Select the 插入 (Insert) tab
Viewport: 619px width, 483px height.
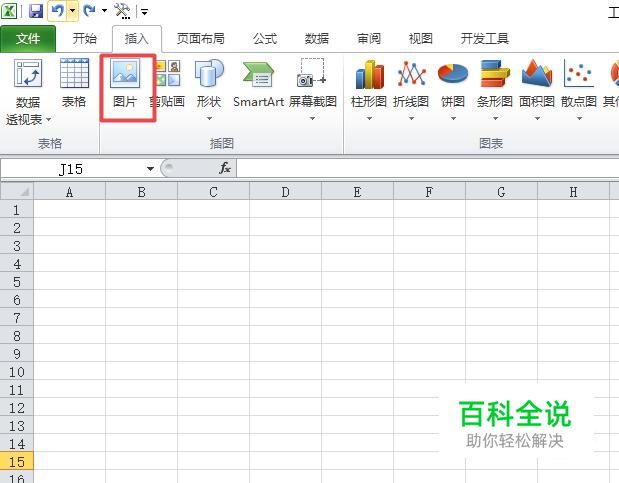pos(137,39)
